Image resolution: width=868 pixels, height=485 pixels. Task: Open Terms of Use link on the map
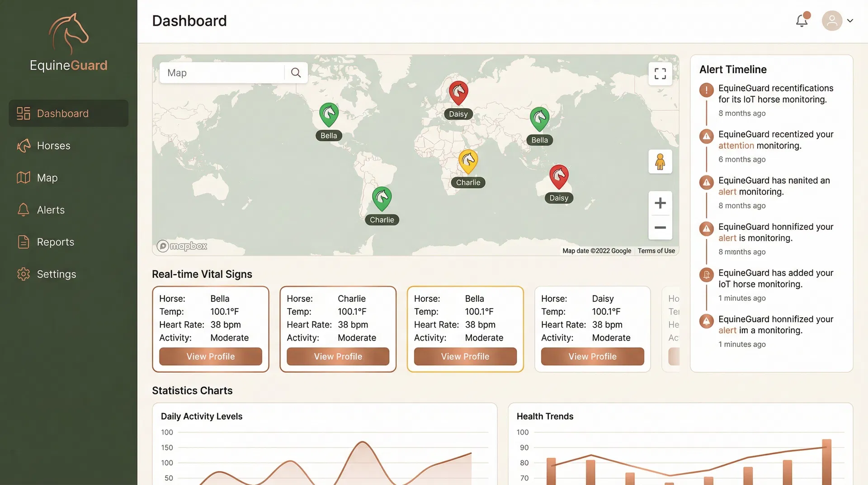[656, 250]
